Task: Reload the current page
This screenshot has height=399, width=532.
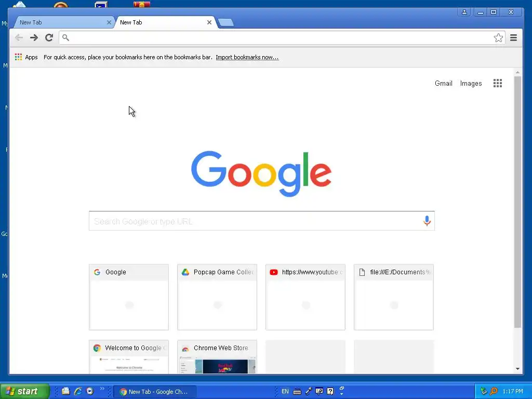Action: [x=49, y=37]
